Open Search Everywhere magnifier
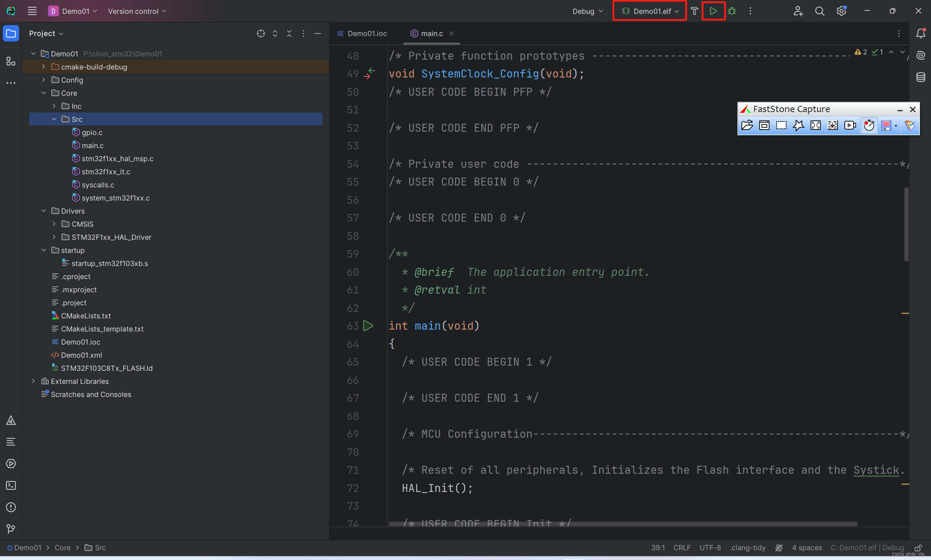 tap(819, 11)
